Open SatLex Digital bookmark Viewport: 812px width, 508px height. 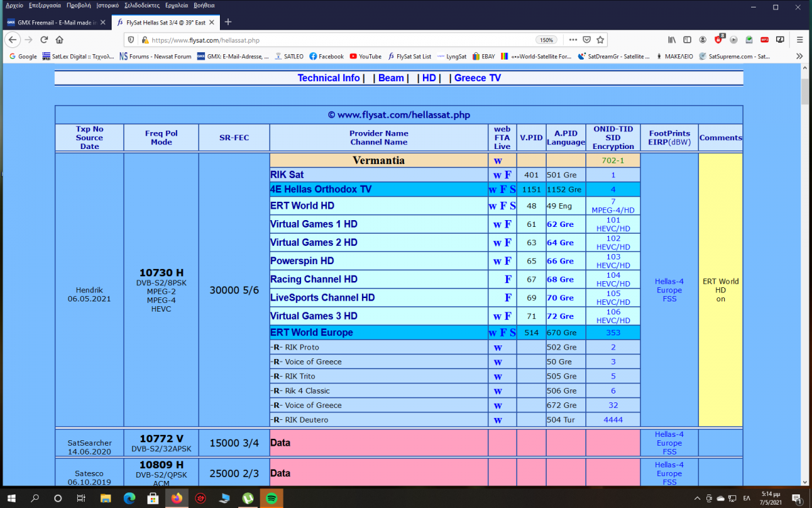click(78, 56)
